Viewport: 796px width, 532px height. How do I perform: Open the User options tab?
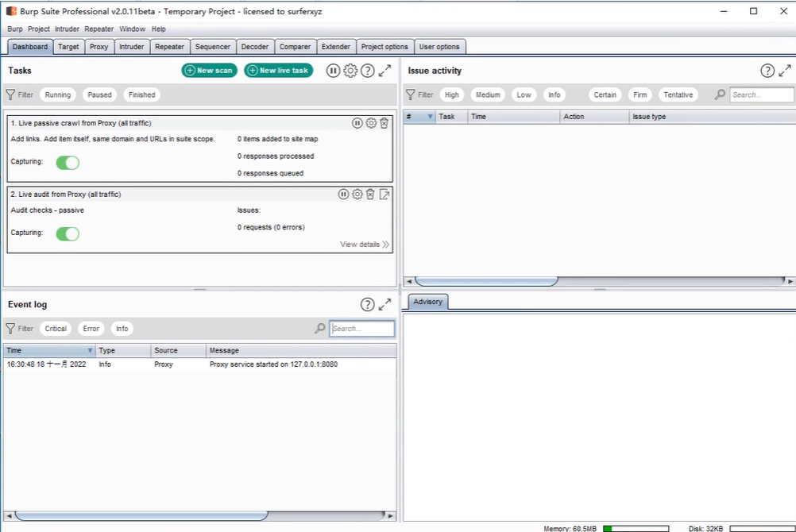pos(439,47)
